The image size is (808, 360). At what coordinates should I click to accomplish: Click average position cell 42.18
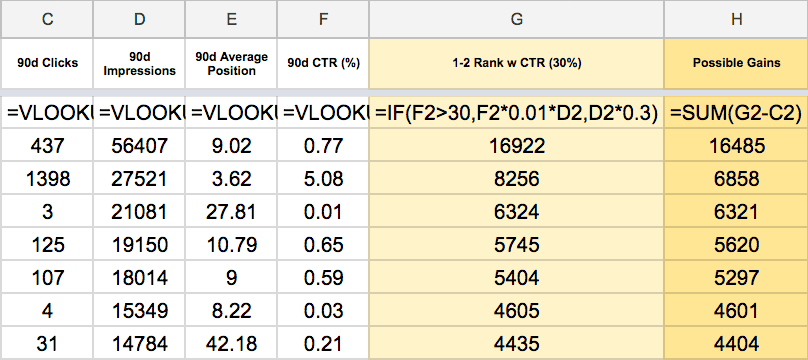point(231,342)
